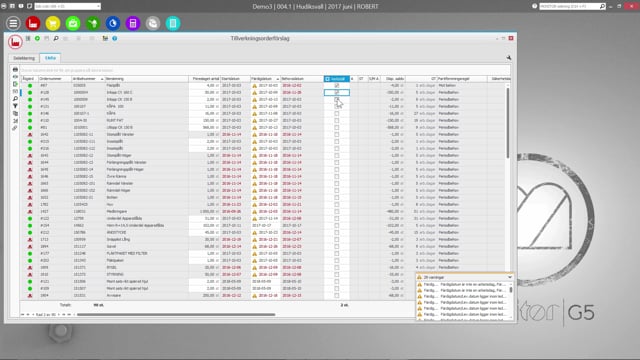The height and width of the screenshot is (360, 640).
Task: Open the blue info help icon in window toolbar
Action: (115, 38)
